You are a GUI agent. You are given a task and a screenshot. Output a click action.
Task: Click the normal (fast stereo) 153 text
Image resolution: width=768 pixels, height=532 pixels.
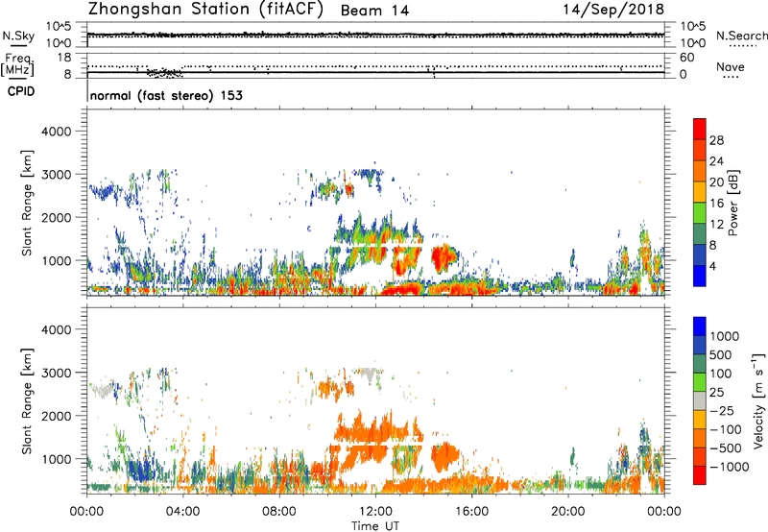pos(166,95)
